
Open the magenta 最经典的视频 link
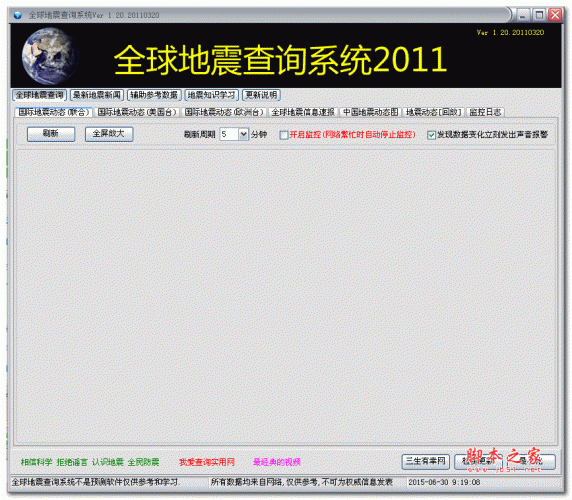[277, 462]
